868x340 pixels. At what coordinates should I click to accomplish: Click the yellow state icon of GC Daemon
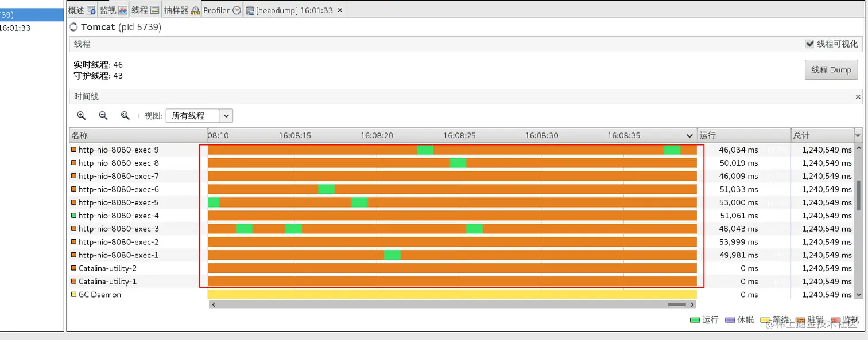[x=73, y=295]
